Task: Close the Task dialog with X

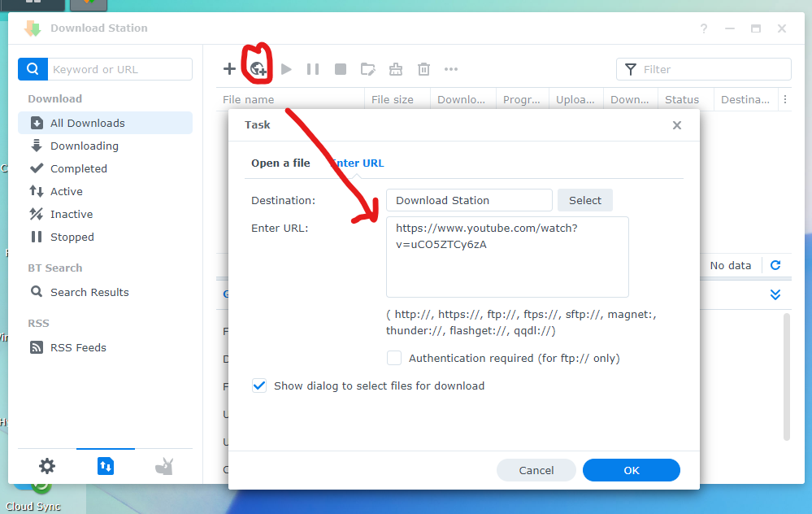Action: tap(677, 125)
